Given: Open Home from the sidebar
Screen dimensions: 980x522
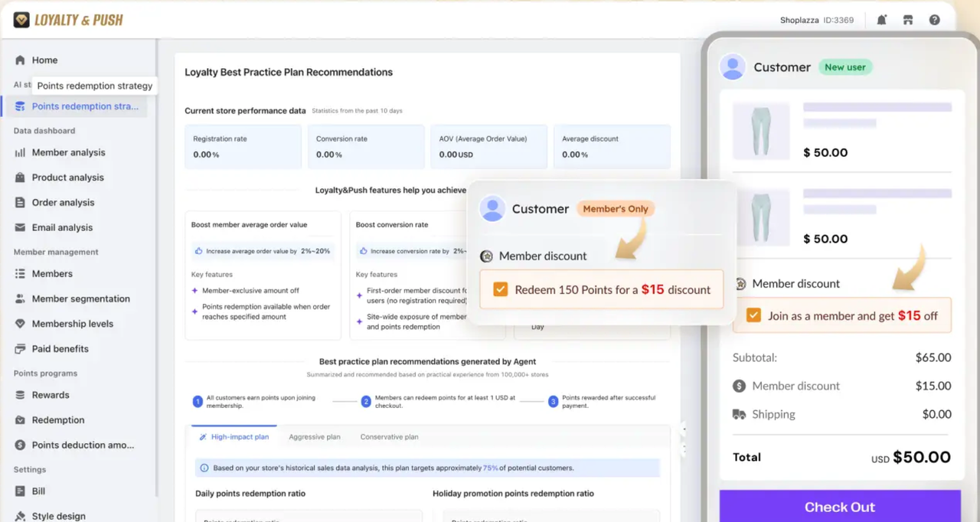Looking at the screenshot, I should tap(44, 60).
